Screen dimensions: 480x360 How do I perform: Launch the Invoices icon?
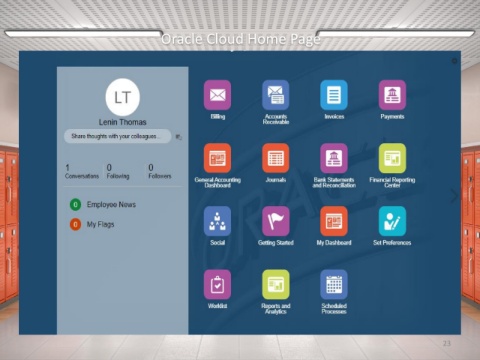(334, 95)
